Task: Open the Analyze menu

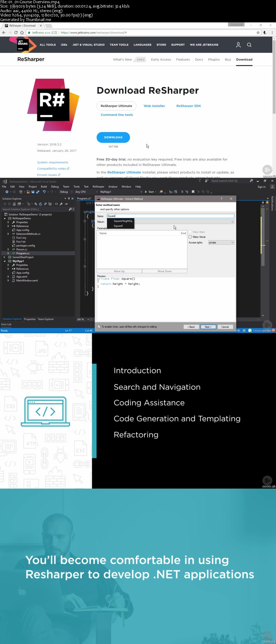Action: [113, 187]
